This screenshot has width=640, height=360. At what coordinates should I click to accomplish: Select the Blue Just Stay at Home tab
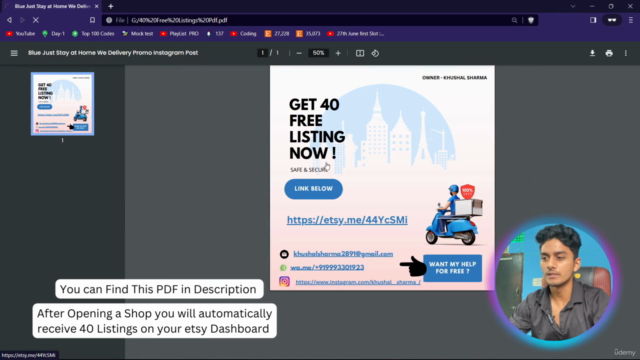[x=51, y=6]
